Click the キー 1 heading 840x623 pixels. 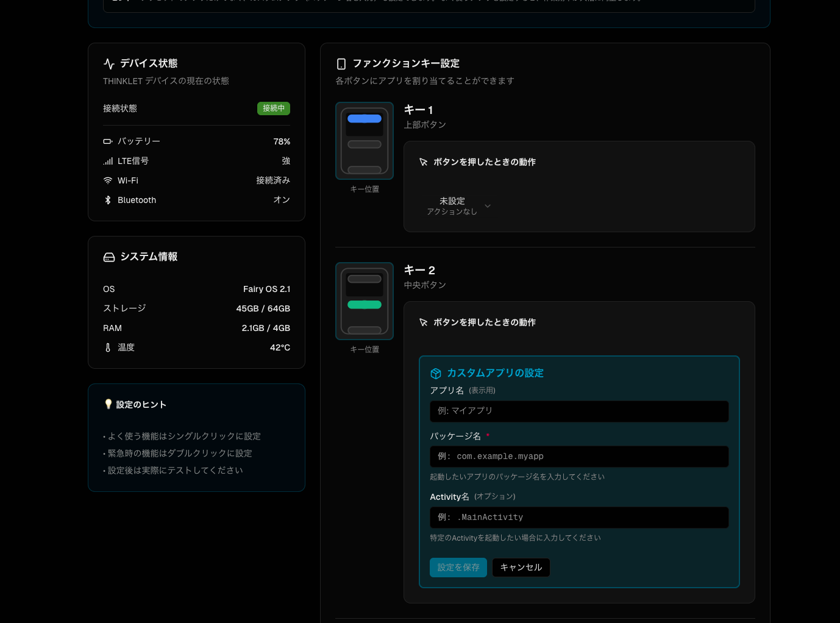(419, 110)
